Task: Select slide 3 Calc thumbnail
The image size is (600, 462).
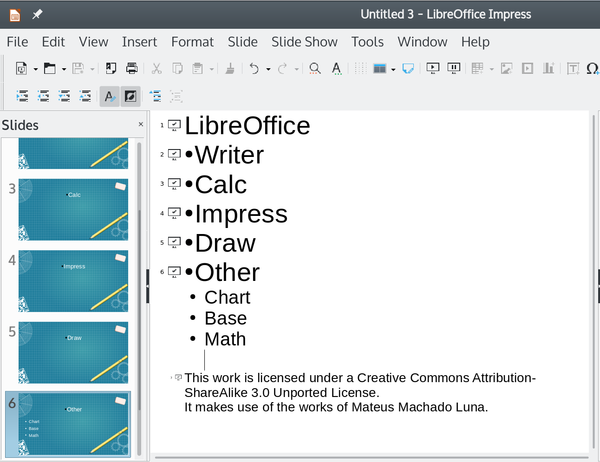Action: point(73,209)
